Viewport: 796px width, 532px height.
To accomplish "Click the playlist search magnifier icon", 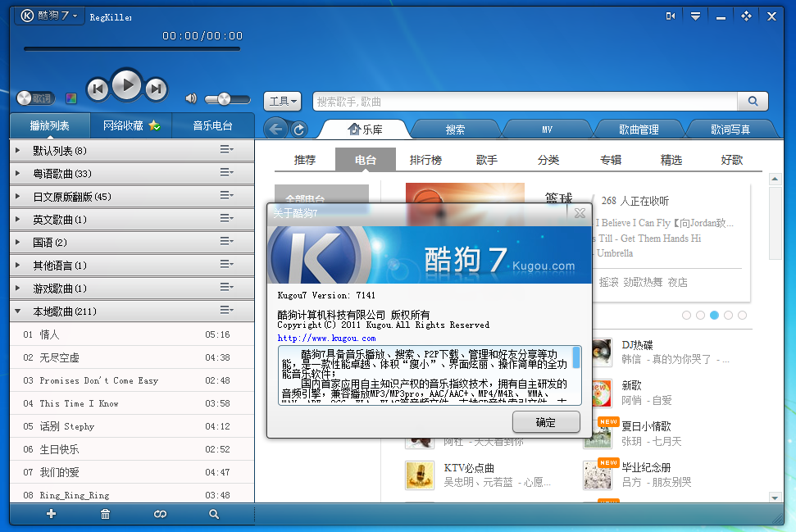I will pos(214,514).
